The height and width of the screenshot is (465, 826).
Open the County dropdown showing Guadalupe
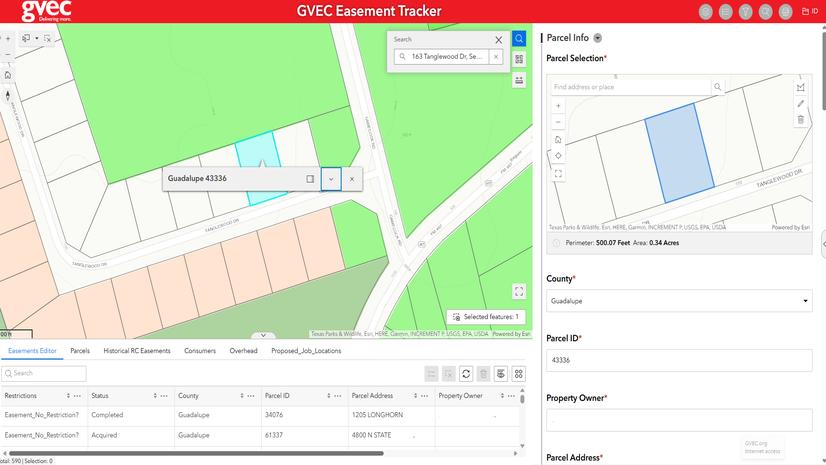(679, 301)
